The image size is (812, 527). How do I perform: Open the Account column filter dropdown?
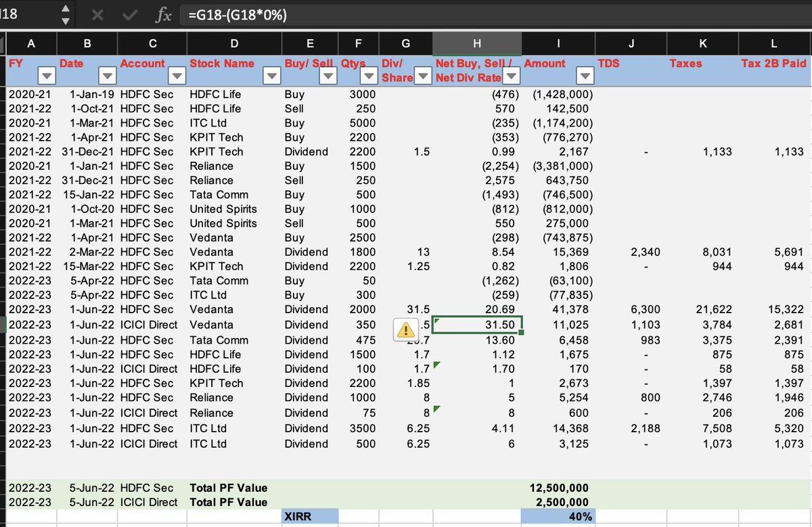click(x=176, y=76)
